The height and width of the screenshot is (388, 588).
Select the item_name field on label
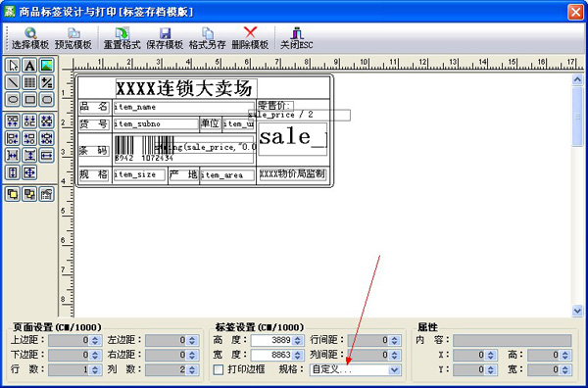184,108
